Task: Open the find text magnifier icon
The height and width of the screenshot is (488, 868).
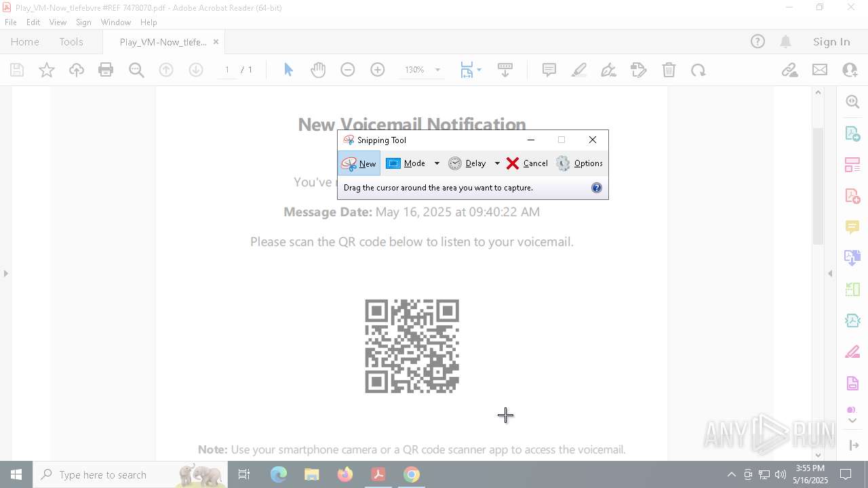Action: [136, 70]
